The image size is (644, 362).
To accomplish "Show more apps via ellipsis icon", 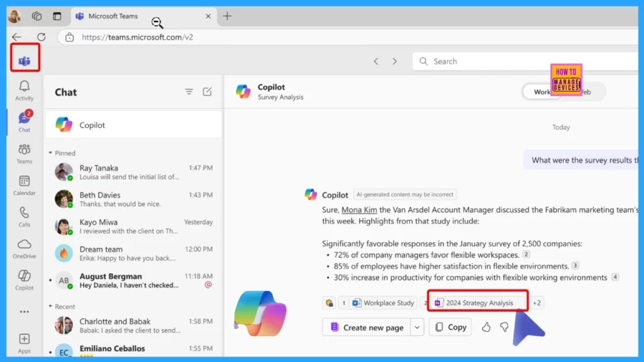I will tap(25, 312).
